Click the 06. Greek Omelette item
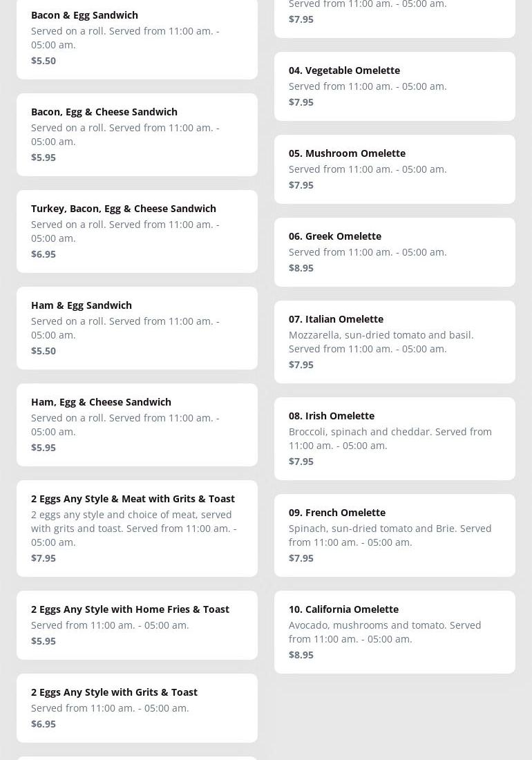532x760 pixels. click(395, 251)
